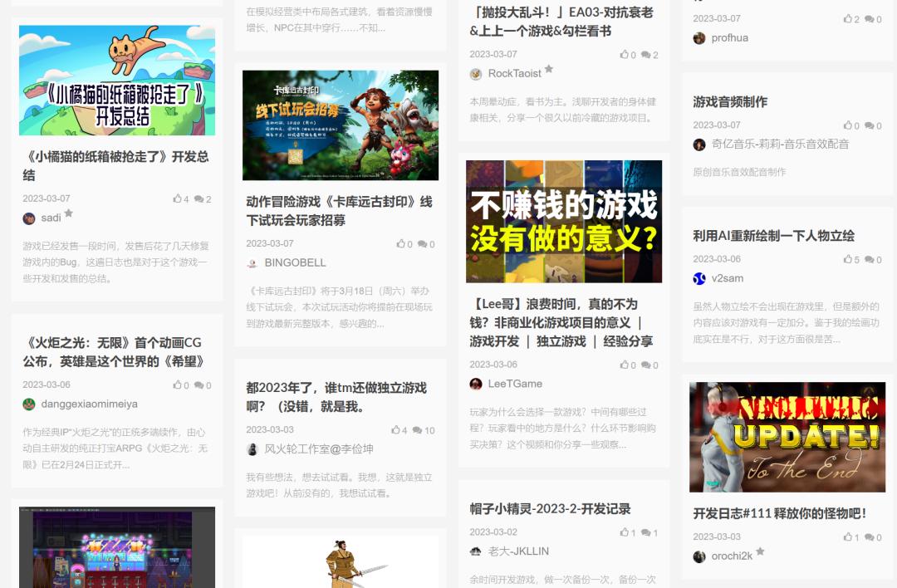The width and height of the screenshot is (897, 588).
Task: Open the author name BINGOBELL
Action: [295, 263]
